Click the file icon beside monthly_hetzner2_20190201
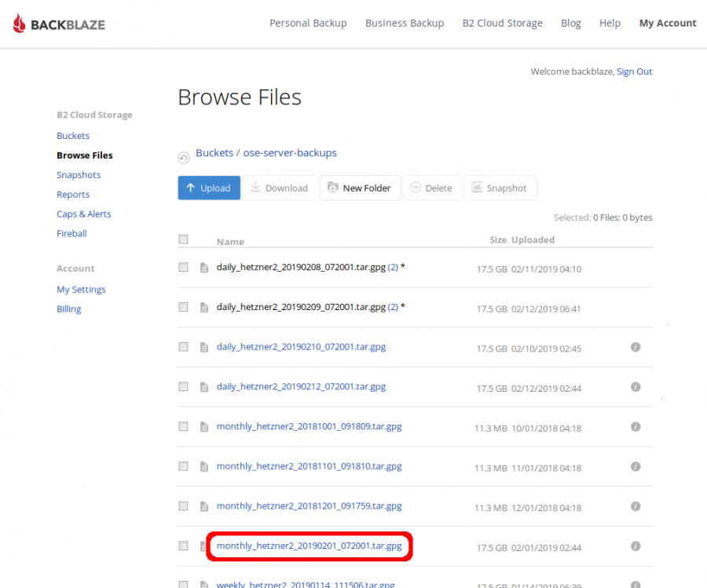The width and height of the screenshot is (707, 588). 205,546
